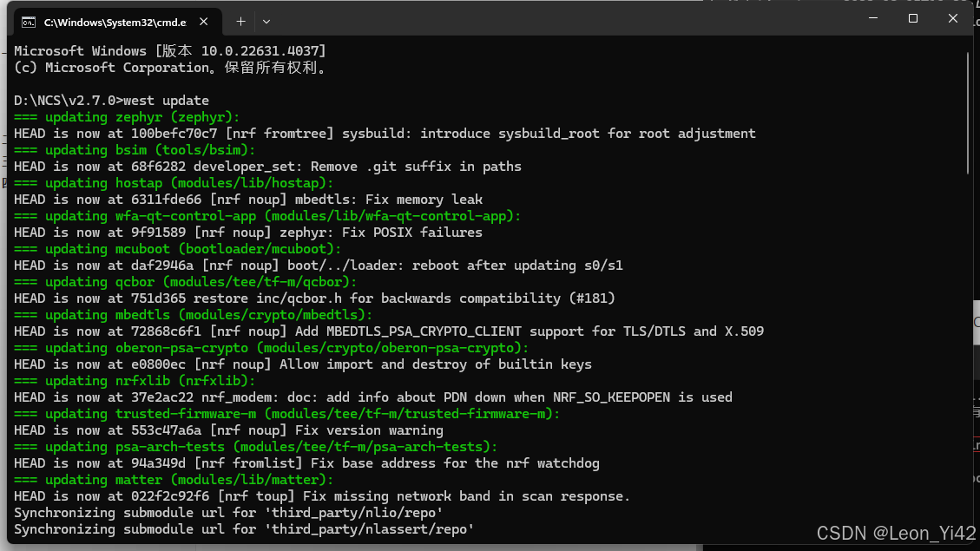Close the window using the X icon
Image resolution: width=980 pixels, height=551 pixels.
[952, 18]
